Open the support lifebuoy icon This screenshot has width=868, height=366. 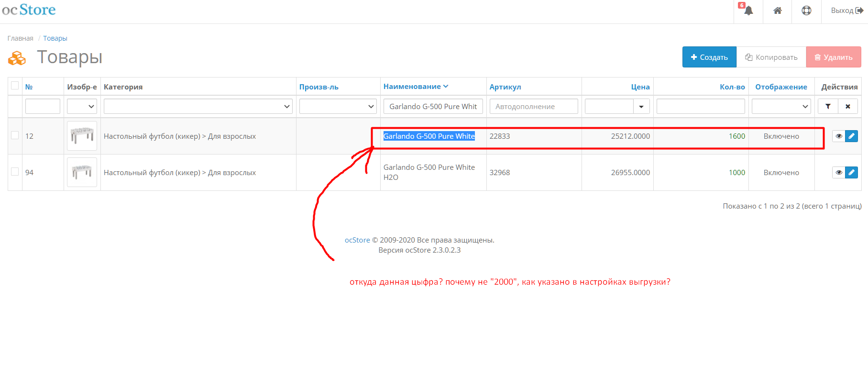pyautogui.click(x=806, y=11)
